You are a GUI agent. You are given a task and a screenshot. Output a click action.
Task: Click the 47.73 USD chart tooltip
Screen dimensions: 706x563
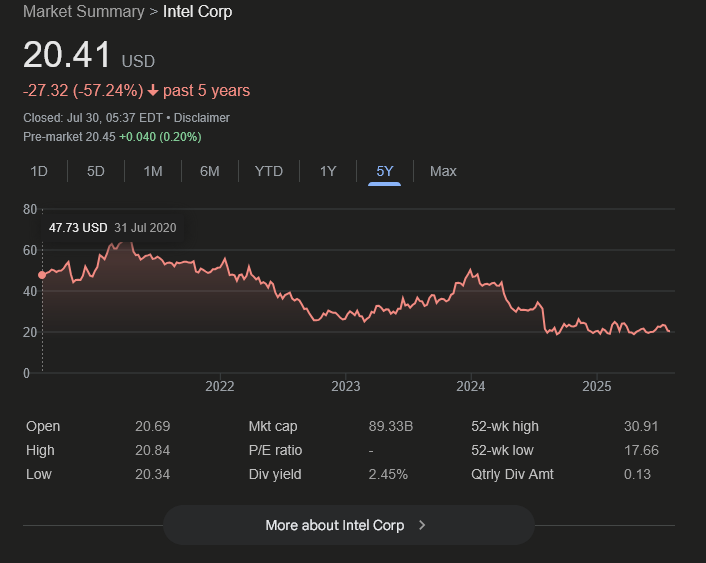(x=113, y=228)
